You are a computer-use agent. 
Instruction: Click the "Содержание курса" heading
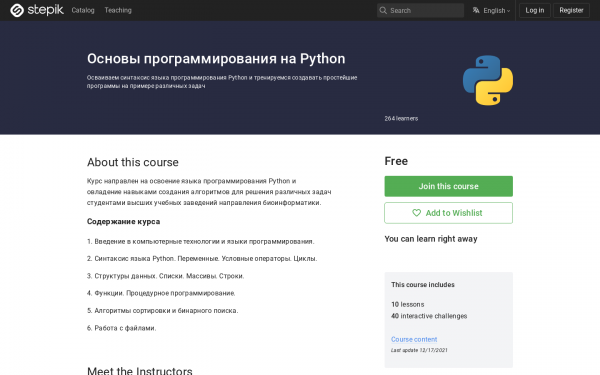pos(124,222)
